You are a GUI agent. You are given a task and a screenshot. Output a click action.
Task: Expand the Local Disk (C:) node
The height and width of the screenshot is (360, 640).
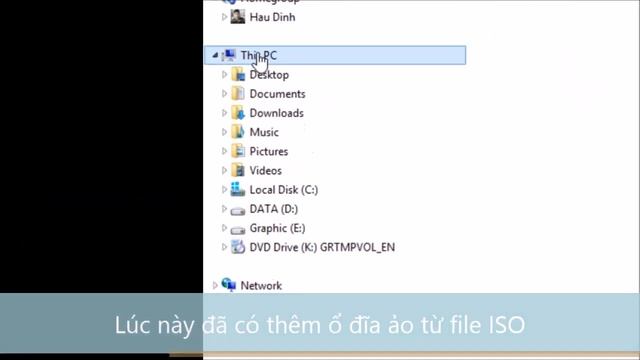click(224, 189)
